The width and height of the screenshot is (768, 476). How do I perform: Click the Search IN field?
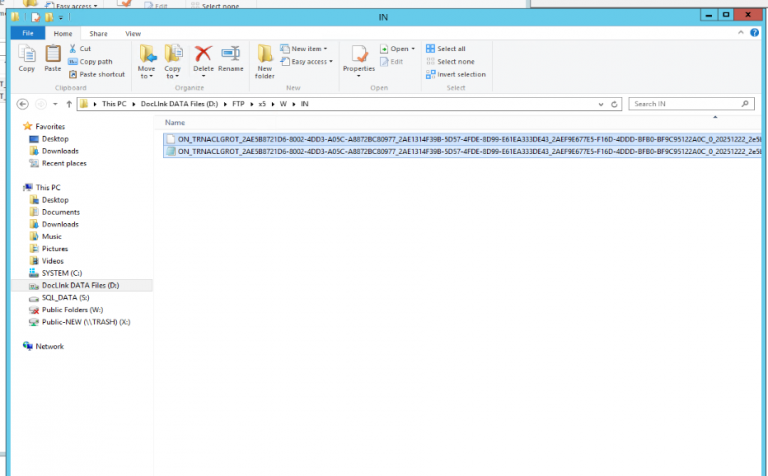[691, 104]
